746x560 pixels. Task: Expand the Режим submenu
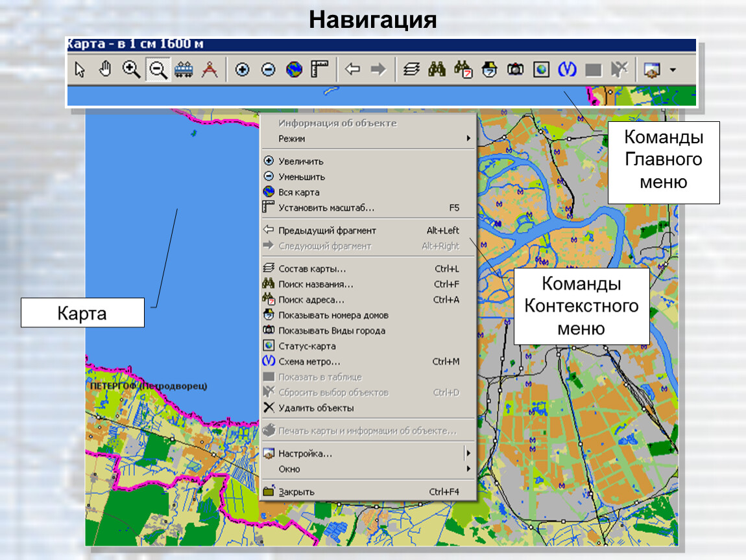(x=368, y=138)
